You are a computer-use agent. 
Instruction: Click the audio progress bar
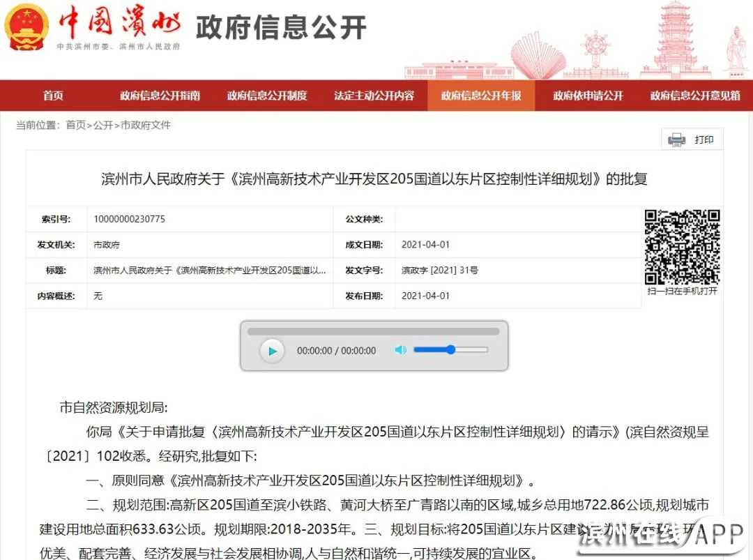(373, 331)
